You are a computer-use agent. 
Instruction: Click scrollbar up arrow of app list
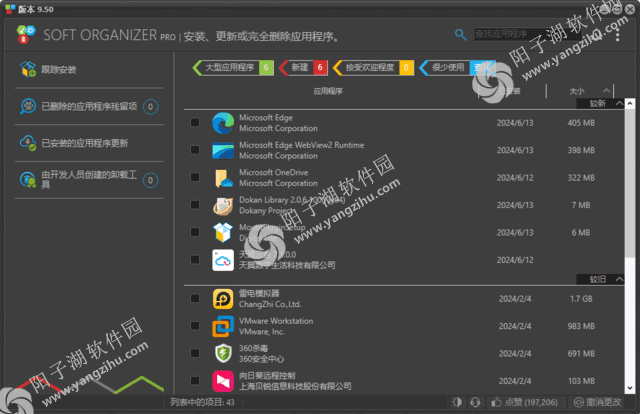[x=630, y=104]
